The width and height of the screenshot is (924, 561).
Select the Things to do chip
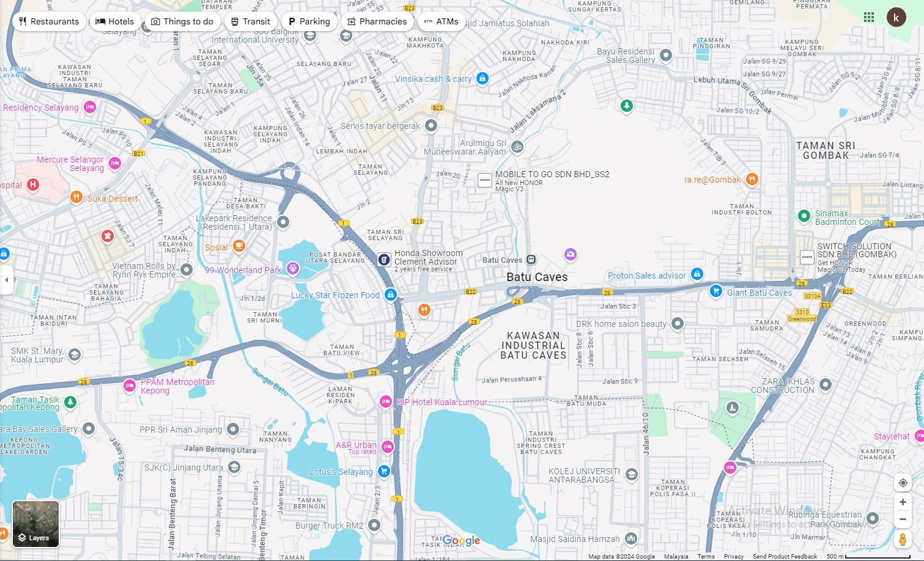point(182,21)
